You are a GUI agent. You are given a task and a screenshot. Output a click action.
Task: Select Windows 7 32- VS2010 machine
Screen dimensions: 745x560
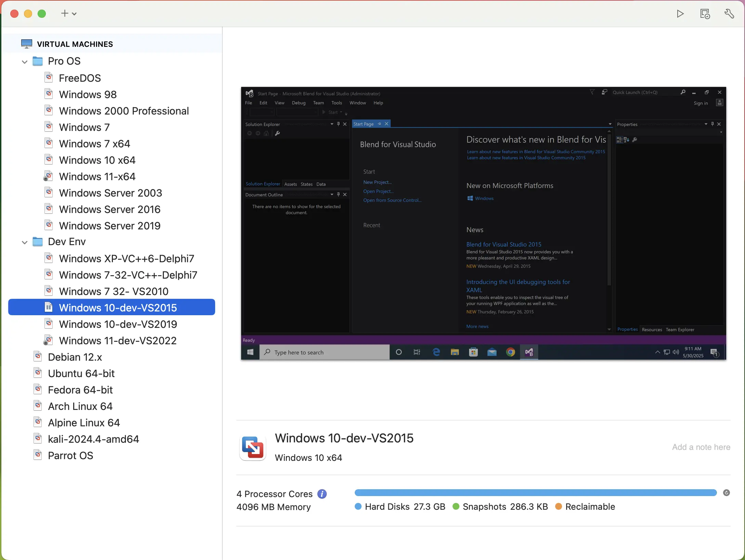tap(112, 291)
